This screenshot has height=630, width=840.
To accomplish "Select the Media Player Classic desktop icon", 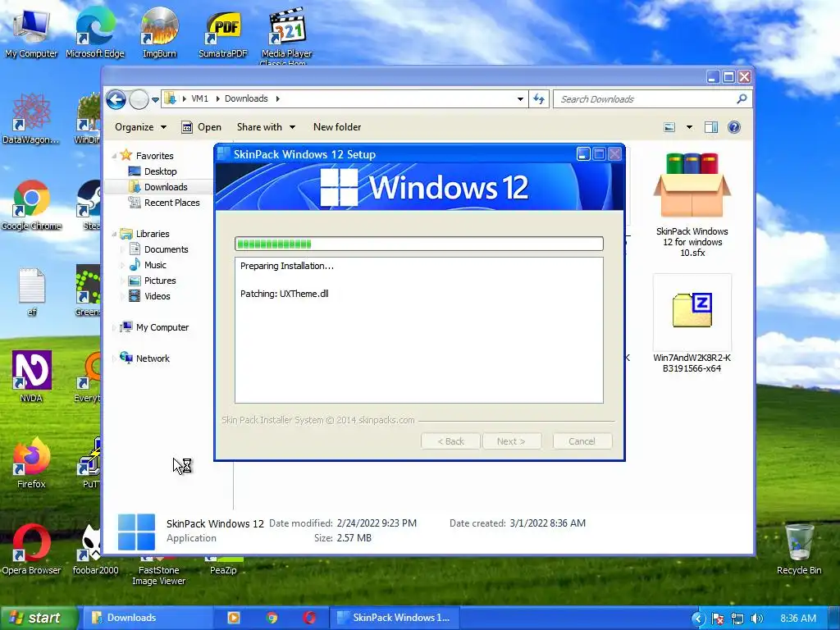I will tap(286, 34).
